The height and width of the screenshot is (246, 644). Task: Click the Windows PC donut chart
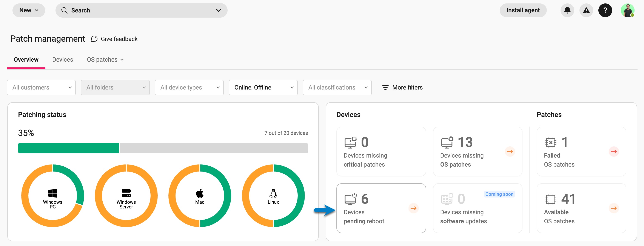click(52, 196)
